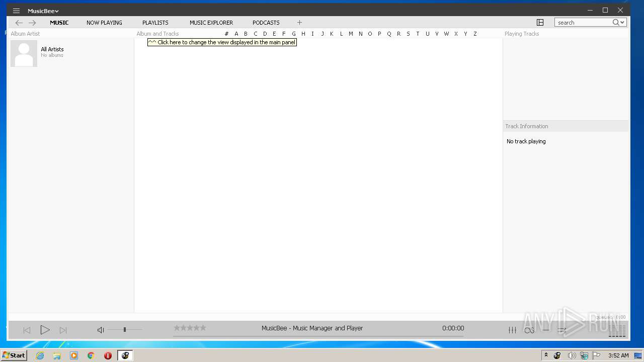Viewport: 644px width, 362px height.
Task: Click the Album and Tracks header
Action: 157,34
